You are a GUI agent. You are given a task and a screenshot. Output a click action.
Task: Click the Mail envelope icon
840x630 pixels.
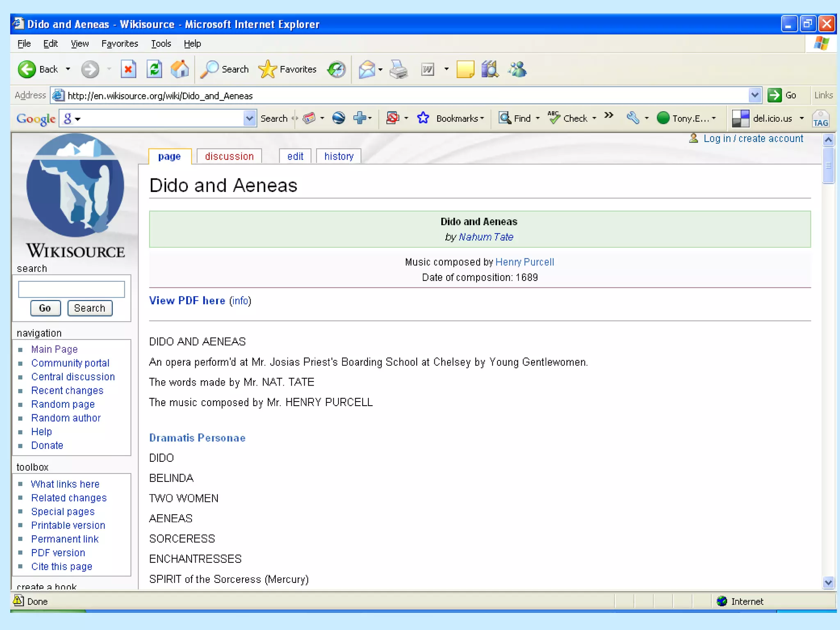tap(367, 69)
